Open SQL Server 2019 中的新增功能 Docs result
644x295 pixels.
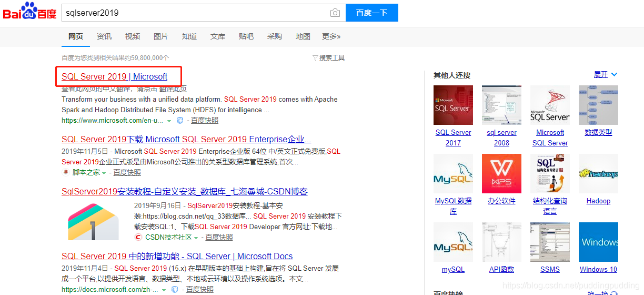tap(177, 257)
